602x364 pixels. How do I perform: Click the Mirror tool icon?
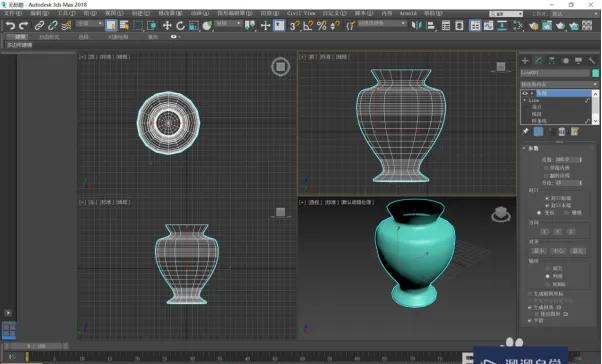point(417,26)
